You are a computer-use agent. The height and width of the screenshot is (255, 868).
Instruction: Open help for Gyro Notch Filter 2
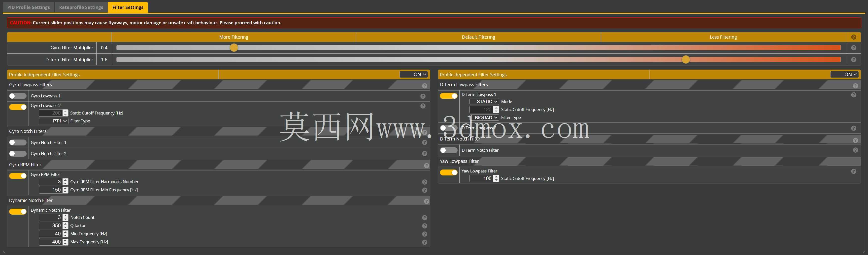(x=425, y=154)
